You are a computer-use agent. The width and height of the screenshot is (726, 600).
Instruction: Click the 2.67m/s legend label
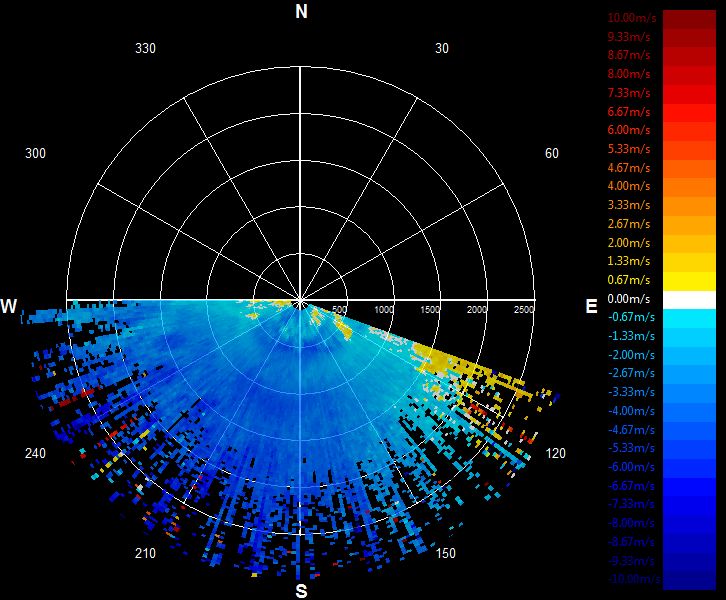click(x=629, y=224)
